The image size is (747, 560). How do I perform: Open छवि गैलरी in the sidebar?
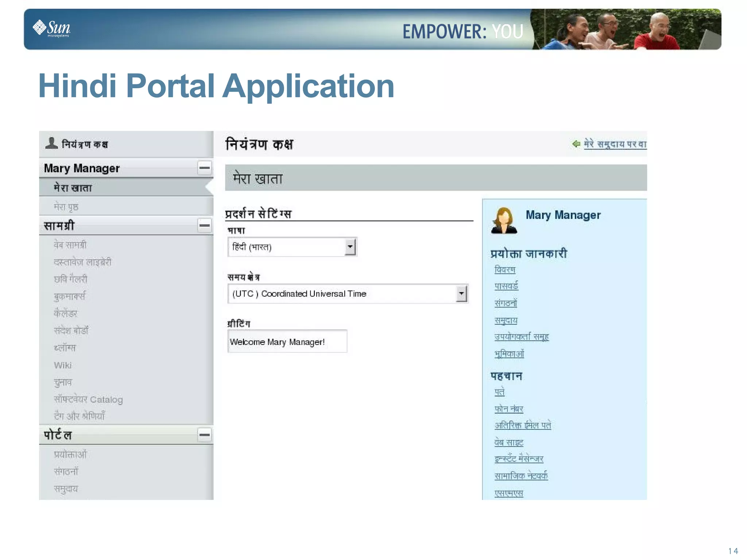[70, 279]
